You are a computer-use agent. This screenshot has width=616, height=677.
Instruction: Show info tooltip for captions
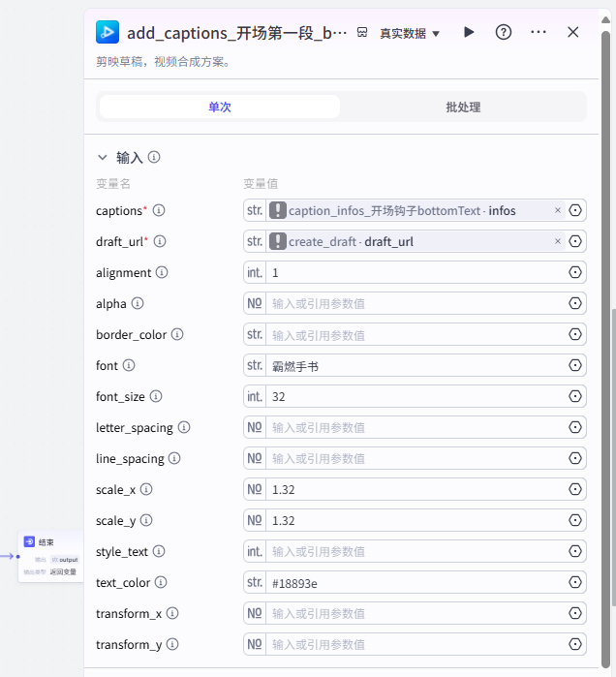159,210
